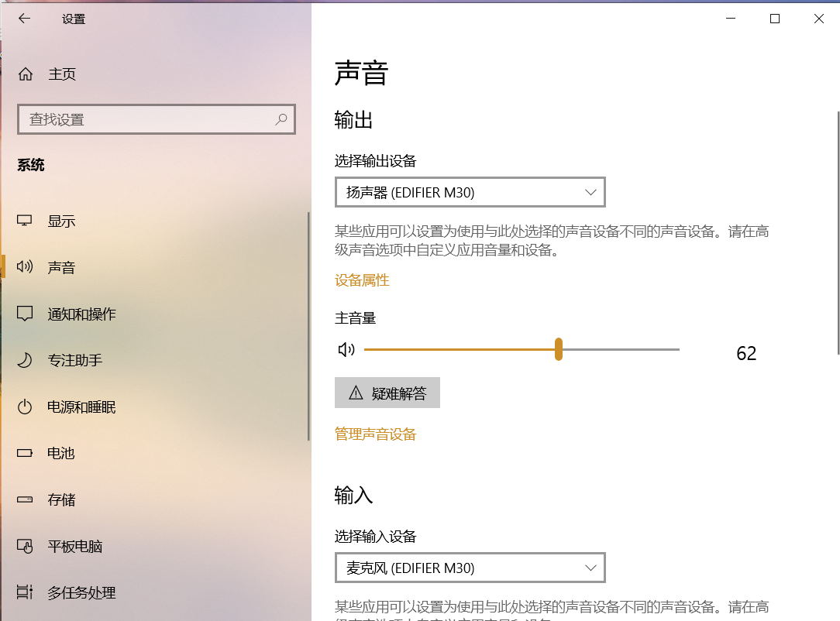Open 电源和睡眠 settings

pos(81,407)
